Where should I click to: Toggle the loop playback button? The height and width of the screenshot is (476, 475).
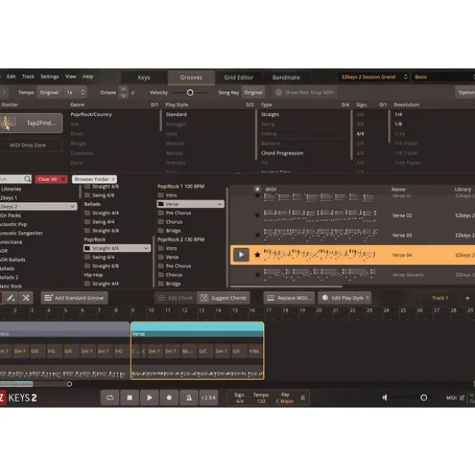pyautogui.click(x=109, y=397)
